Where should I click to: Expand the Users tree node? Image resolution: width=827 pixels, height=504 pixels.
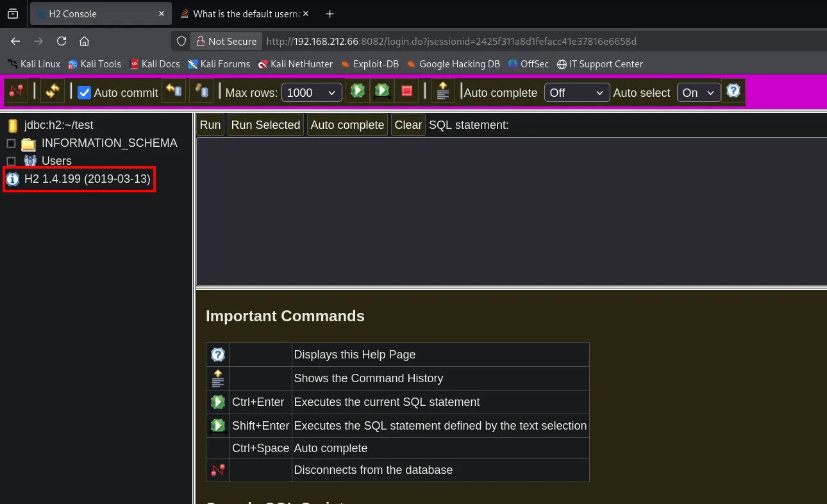point(11,161)
